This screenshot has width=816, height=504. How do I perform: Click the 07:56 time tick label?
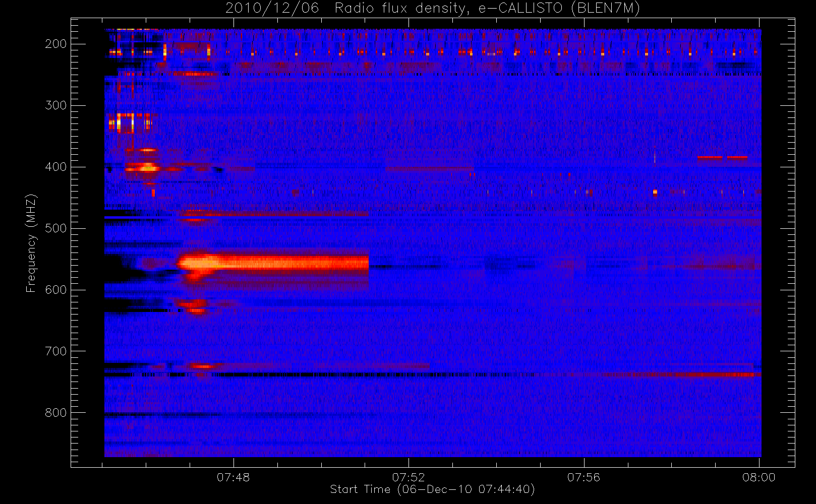point(584,477)
